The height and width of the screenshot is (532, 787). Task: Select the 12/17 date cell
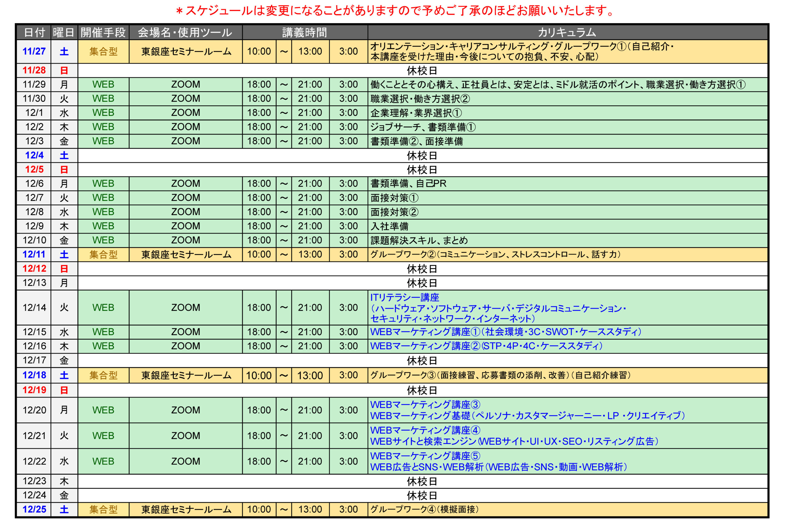point(34,360)
